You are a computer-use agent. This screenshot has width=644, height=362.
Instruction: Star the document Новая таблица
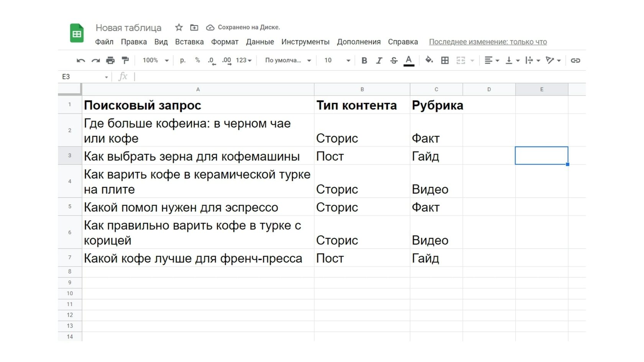179,27
